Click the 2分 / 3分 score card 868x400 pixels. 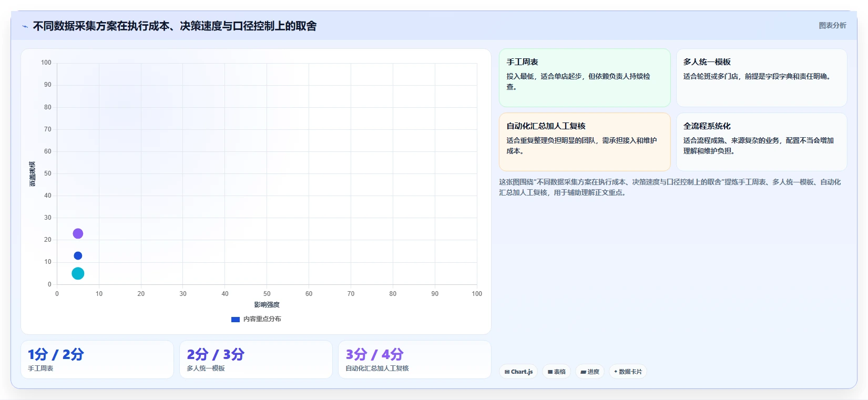point(256,360)
